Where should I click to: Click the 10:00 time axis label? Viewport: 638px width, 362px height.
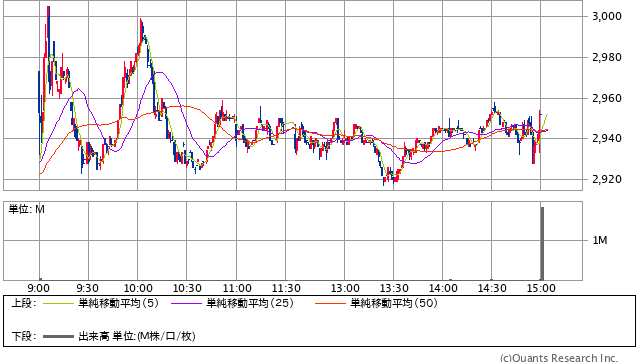point(138,288)
